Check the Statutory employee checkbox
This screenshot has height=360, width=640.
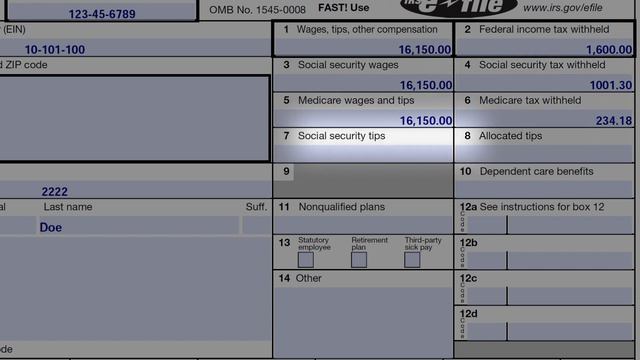coord(306,260)
